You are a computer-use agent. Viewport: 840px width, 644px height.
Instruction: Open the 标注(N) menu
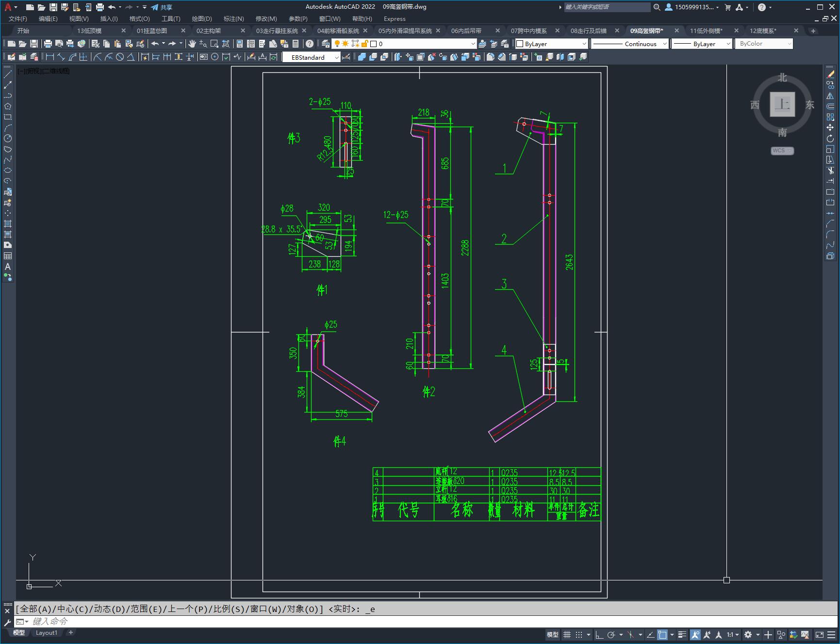233,18
